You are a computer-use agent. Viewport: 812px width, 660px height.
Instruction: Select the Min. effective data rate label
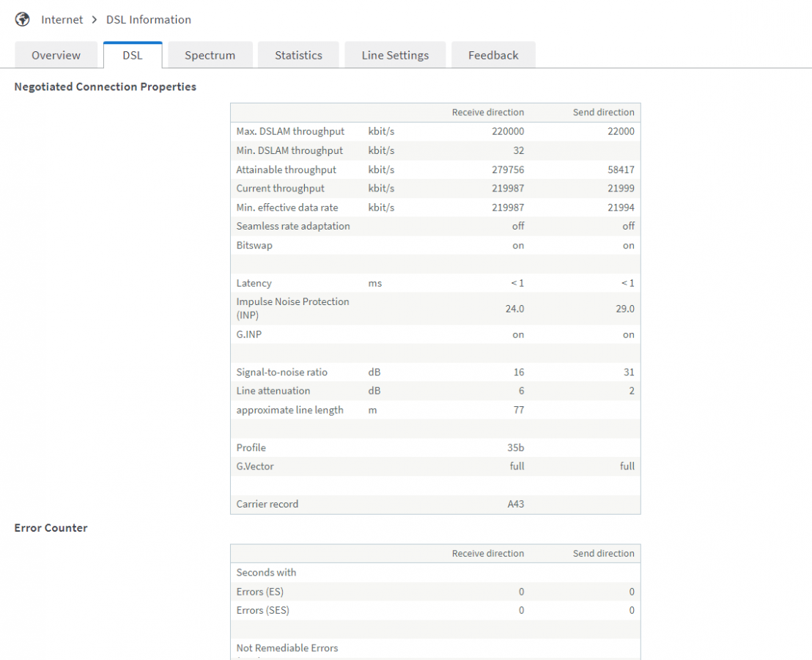click(x=287, y=208)
